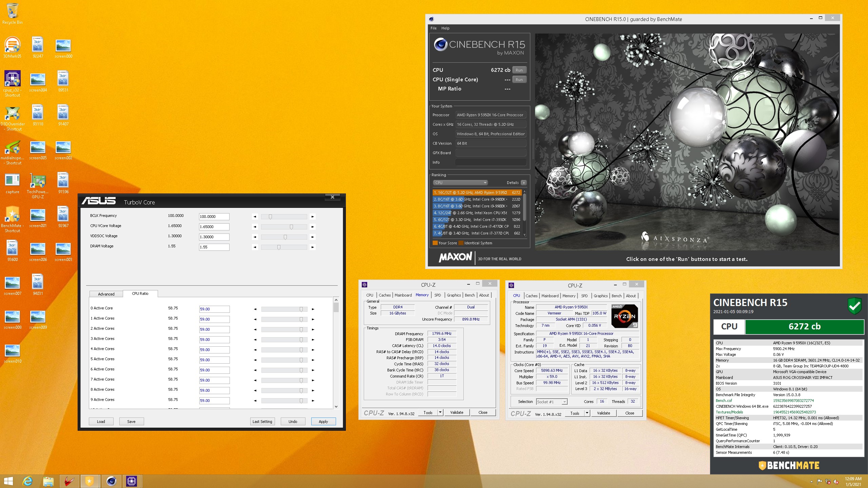Open the Cinebench Ranking CPU dropdown

460,183
